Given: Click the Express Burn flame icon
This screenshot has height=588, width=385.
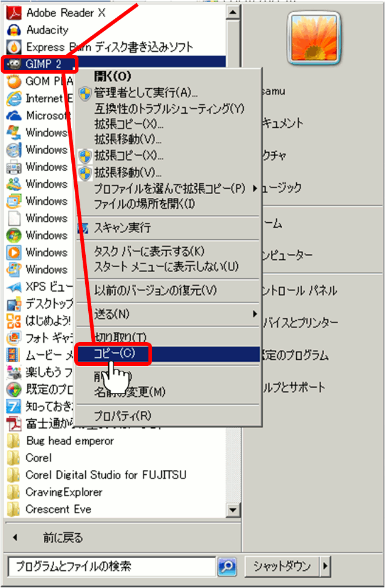Looking at the screenshot, I should tap(14, 47).
